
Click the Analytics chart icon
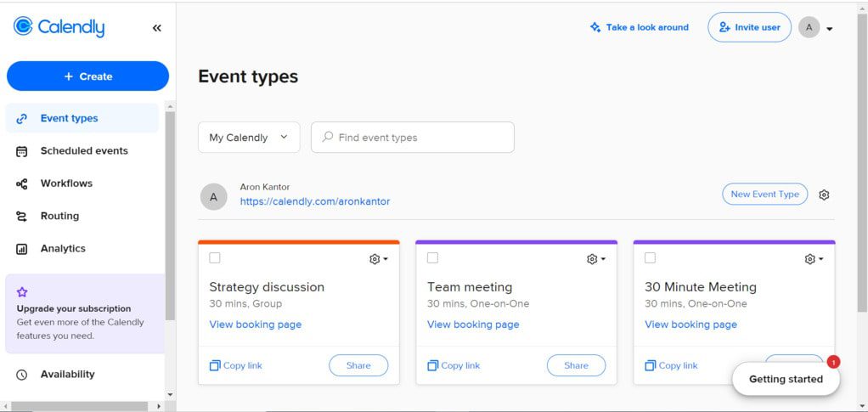click(x=21, y=249)
